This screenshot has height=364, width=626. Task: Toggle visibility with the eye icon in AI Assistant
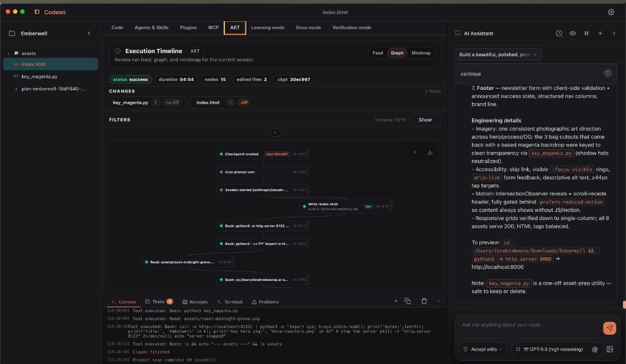(572, 34)
